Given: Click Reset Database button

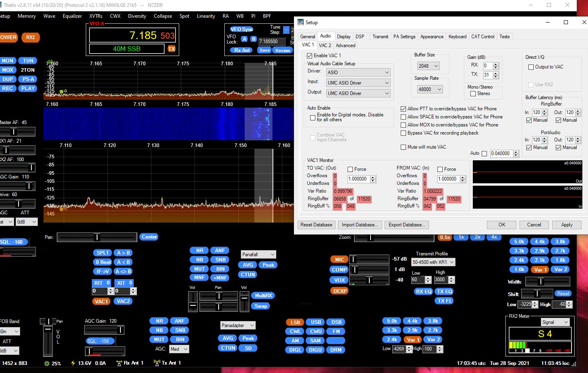Looking at the screenshot, I should [x=316, y=225].
